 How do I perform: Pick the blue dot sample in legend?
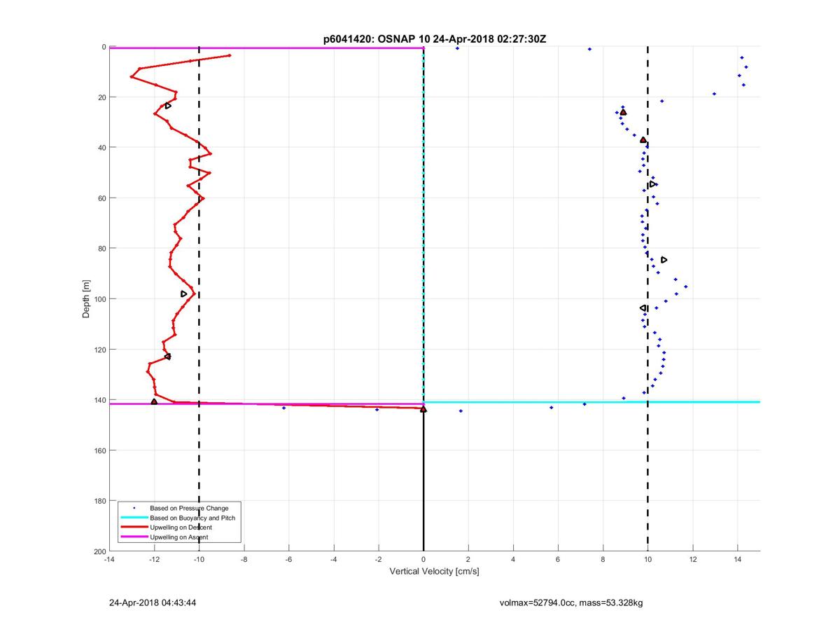[x=134, y=508]
